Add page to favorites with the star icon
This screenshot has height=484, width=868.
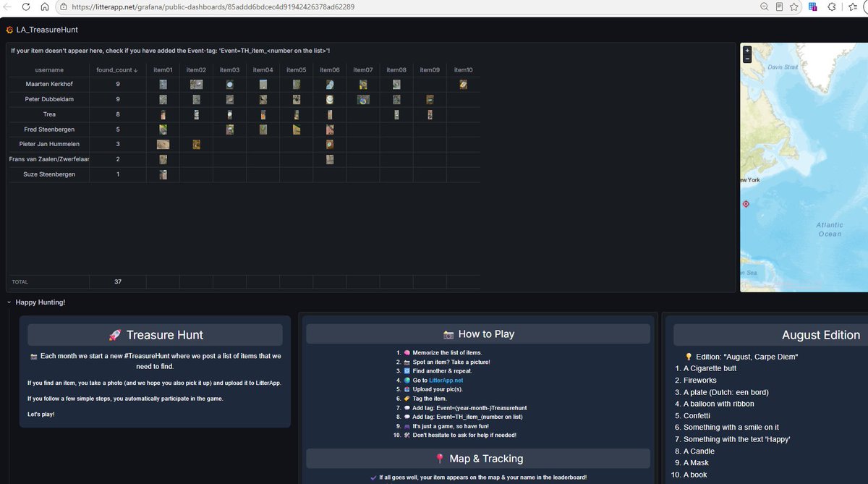coord(794,7)
